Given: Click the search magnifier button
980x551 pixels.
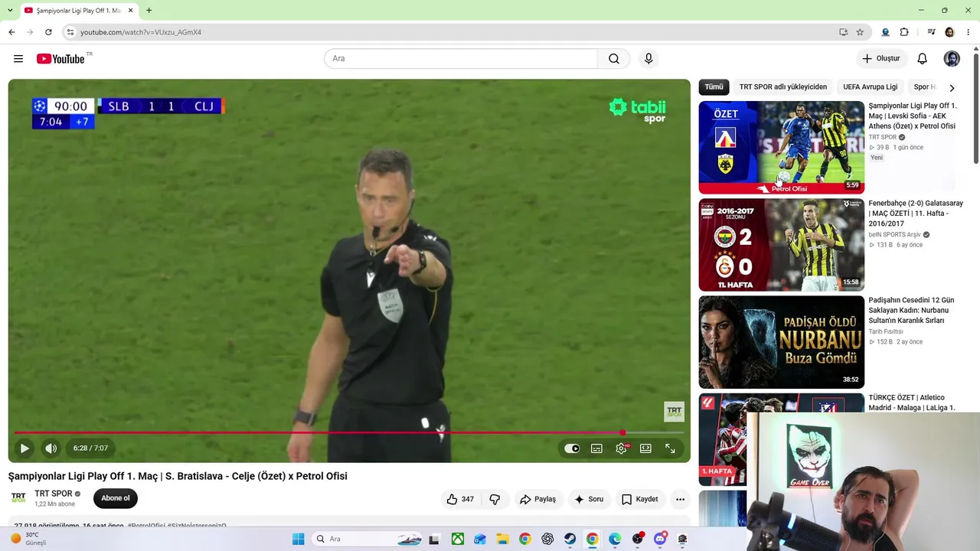Looking at the screenshot, I should (x=614, y=59).
